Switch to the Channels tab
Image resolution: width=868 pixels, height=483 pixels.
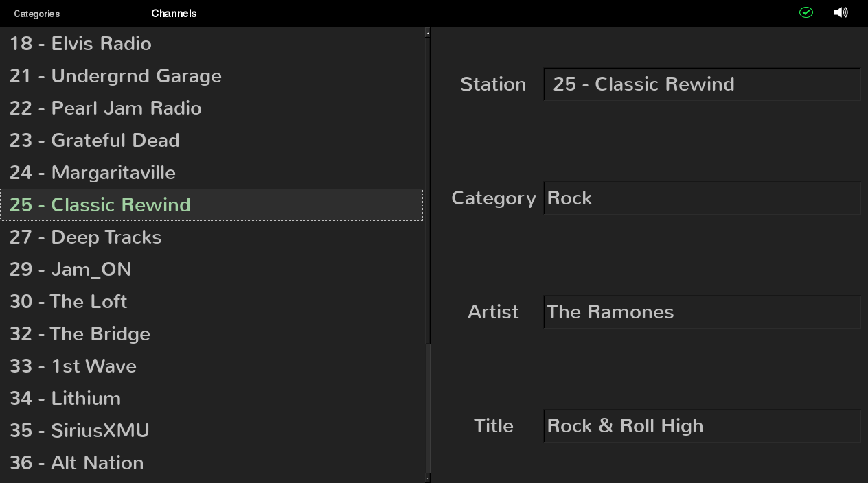[174, 13]
